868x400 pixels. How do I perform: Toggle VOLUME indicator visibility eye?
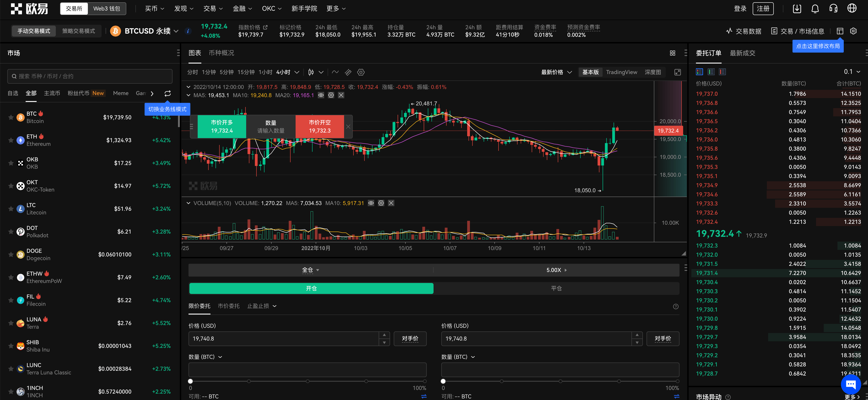371,203
